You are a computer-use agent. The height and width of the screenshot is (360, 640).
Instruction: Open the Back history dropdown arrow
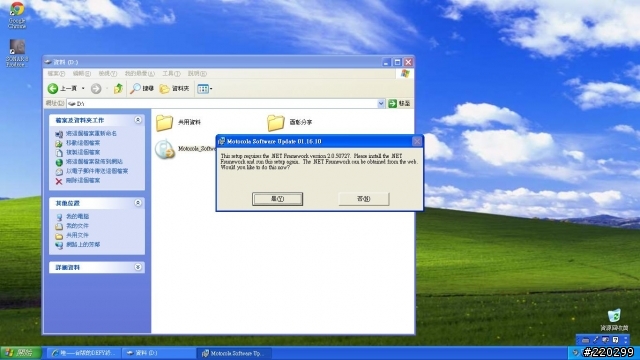click(83, 88)
